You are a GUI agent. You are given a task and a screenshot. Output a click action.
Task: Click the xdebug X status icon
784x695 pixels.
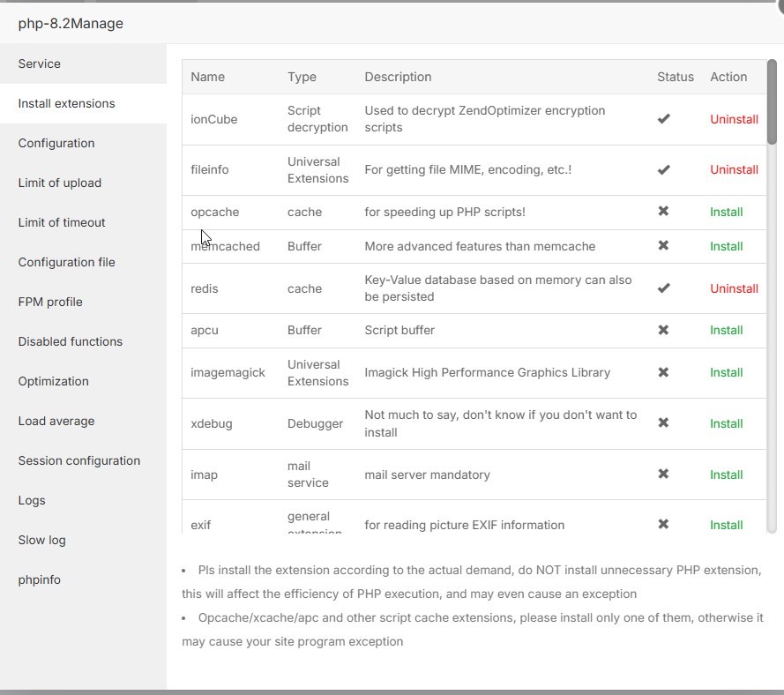click(664, 423)
